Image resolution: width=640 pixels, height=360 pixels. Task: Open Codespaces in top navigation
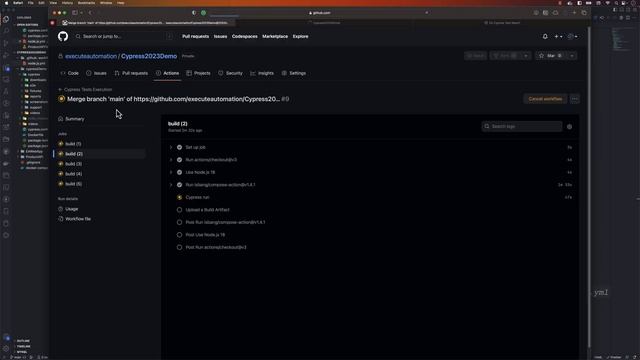point(244,36)
